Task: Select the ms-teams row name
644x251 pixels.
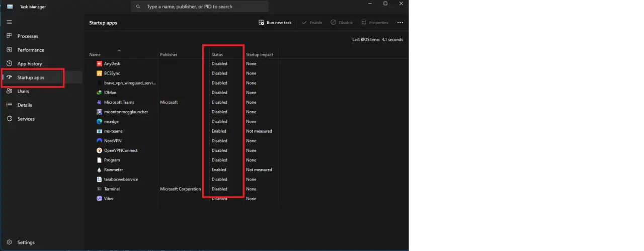Action: click(x=113, y=131)
